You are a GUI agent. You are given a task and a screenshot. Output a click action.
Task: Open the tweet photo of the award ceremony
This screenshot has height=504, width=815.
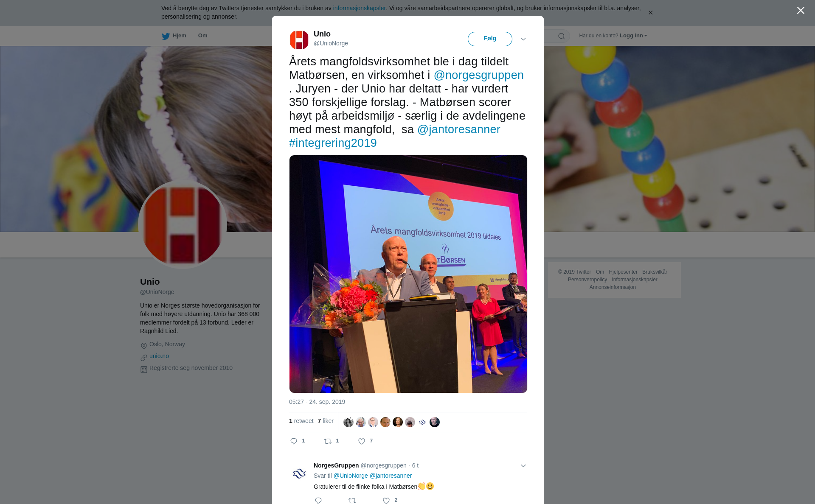click(x=408, y=274)
